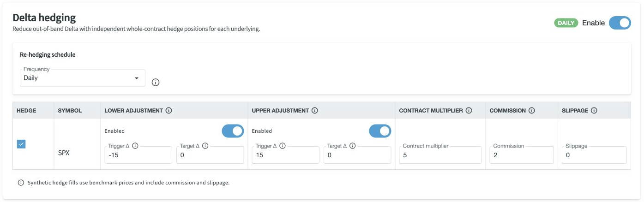Disable the Upper Adjustment enabled toggle

click(x=380, y=131)
